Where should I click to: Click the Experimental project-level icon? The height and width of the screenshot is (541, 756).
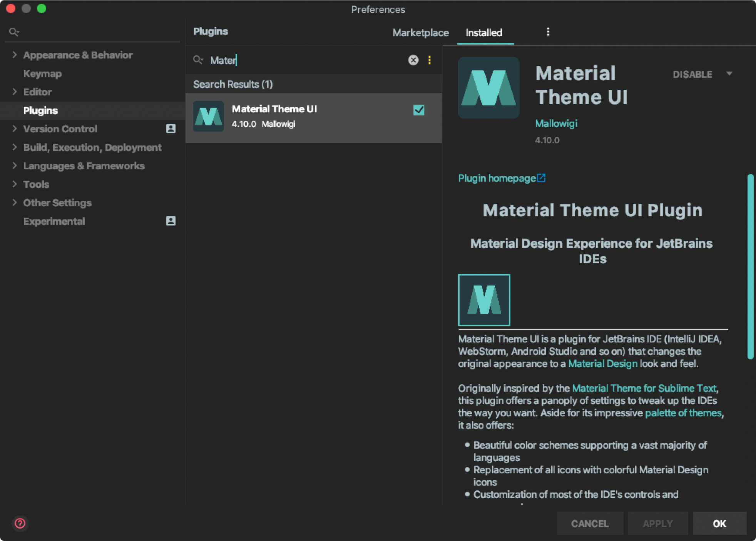pyautogui.click(x=171, y=221)
